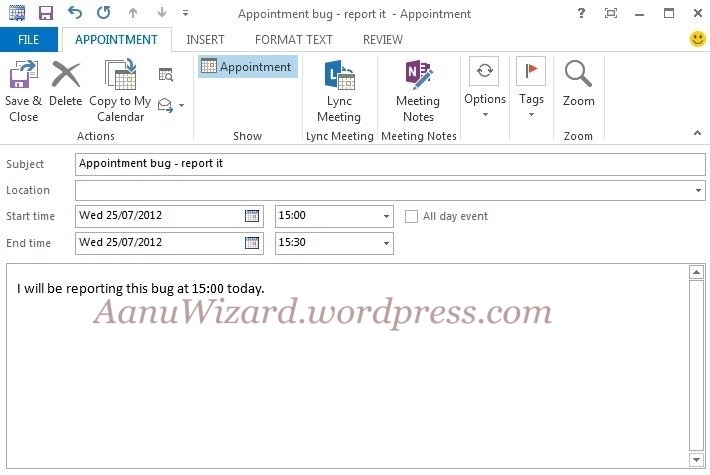710x475 pixels.
Task: Open the start date calendar picker
Action: (252, 216)
